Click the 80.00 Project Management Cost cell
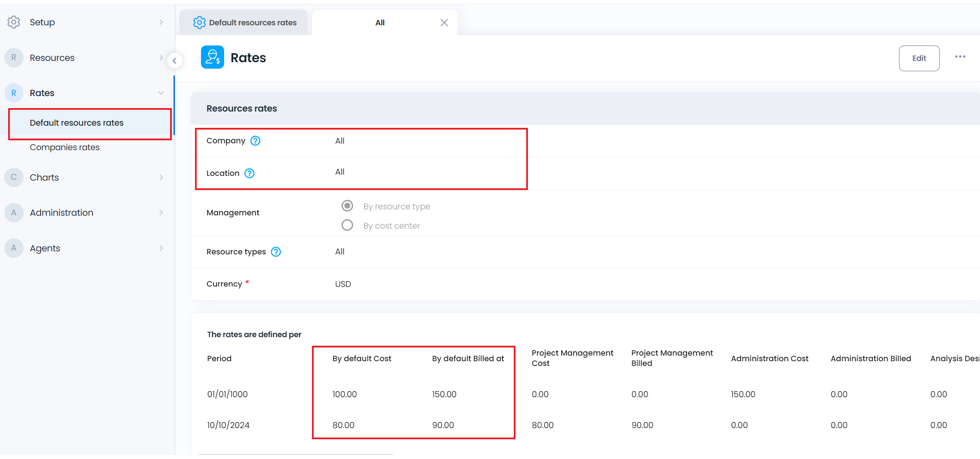 543,425
